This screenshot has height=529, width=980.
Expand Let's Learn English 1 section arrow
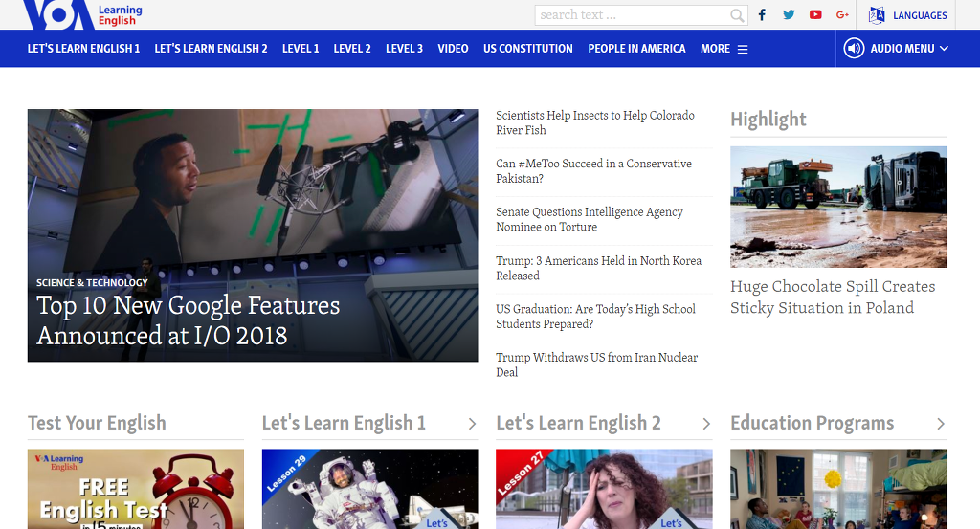472,424
